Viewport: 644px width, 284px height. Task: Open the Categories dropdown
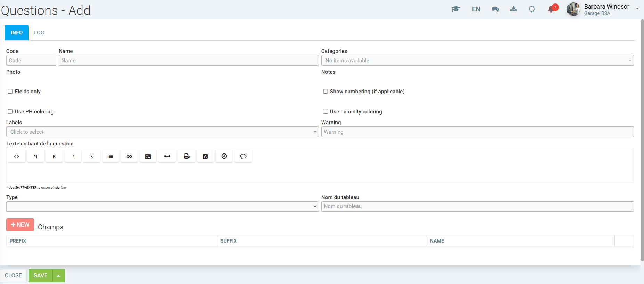(477, 61)
